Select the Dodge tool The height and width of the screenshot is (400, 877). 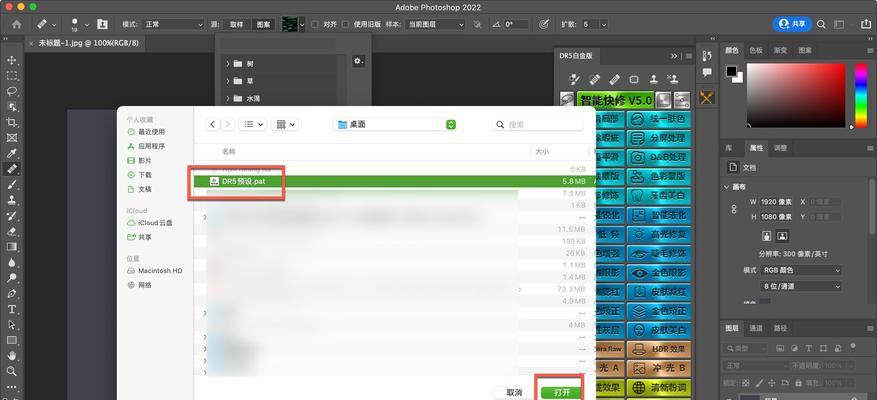point(12,278)
